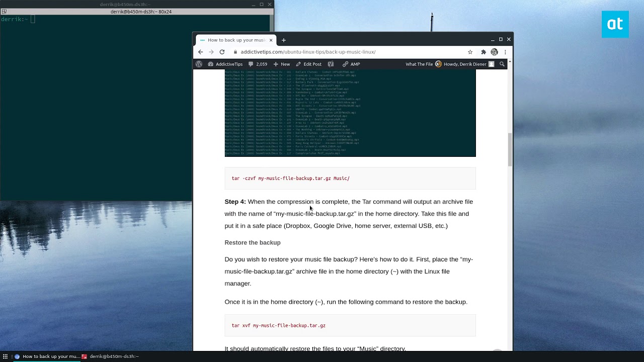Open a new browser tab
The image size is (644, 362).
pyautogui.click(x=284, y=40)
